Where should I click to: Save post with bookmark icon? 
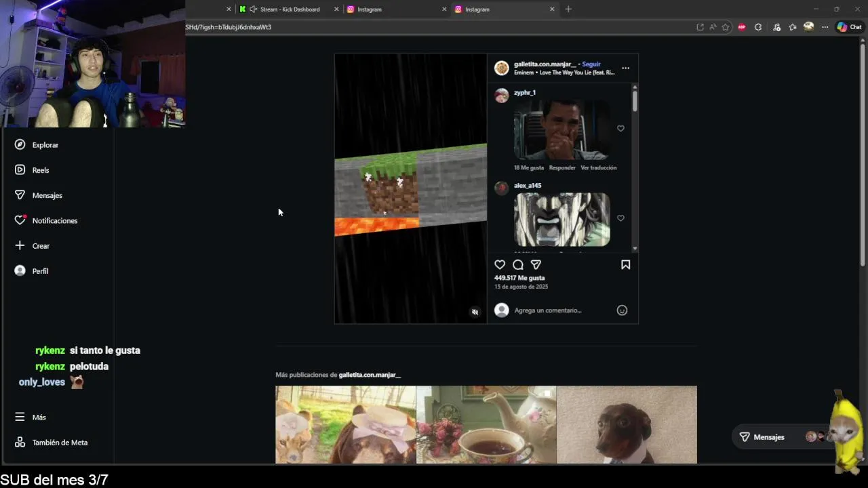point(625,264)
